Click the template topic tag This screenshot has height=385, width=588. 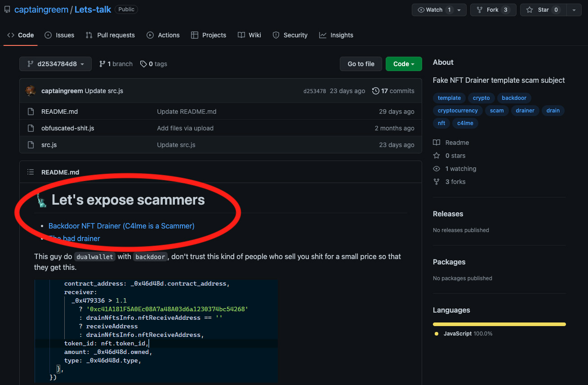pos(449,98)
